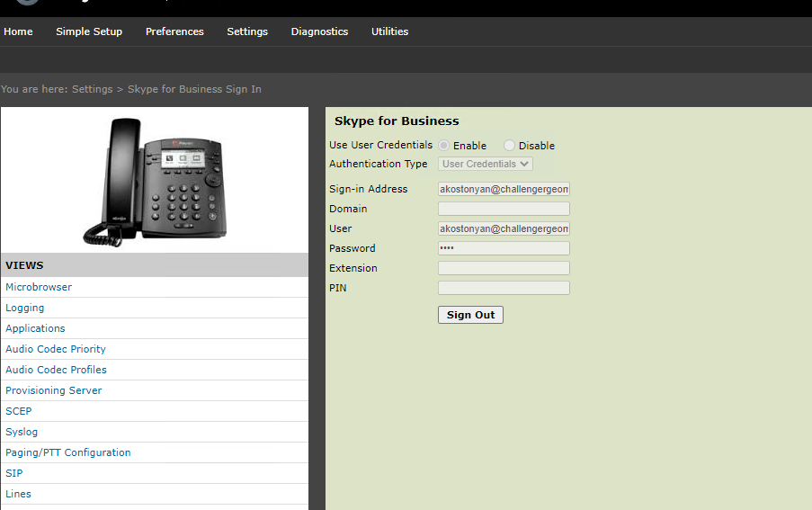Open the Simple Setup menu
The width and height of the screenshot is (812, 510).
pos(89,31)
